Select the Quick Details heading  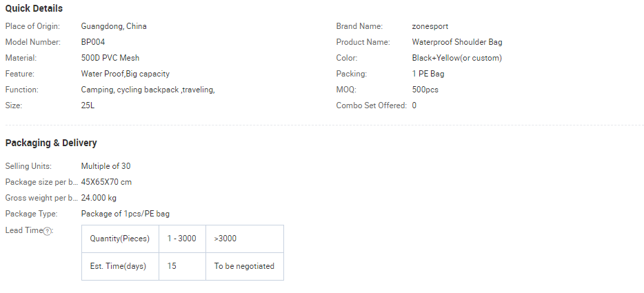click(x=34, y=8)
